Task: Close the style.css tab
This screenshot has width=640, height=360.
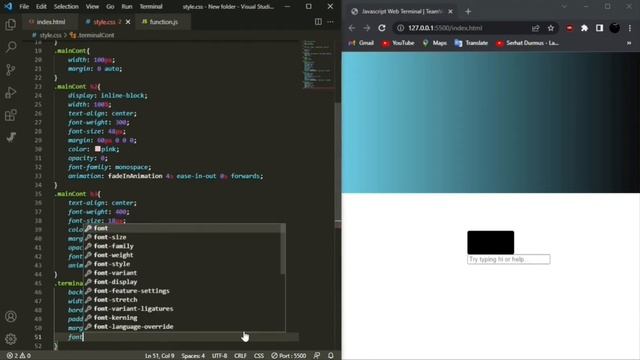Action: tap(128, 22)
